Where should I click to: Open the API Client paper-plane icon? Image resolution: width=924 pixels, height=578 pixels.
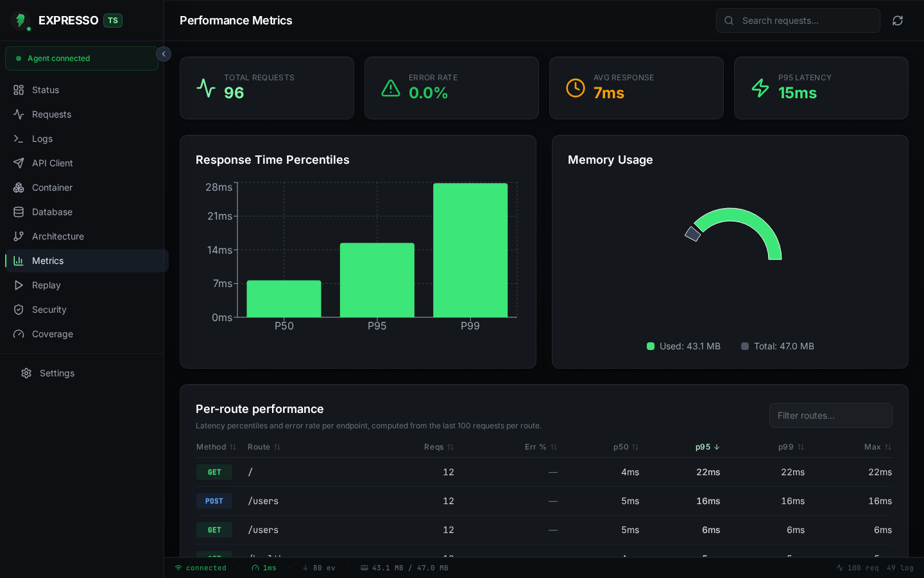[x=19, y=163]
